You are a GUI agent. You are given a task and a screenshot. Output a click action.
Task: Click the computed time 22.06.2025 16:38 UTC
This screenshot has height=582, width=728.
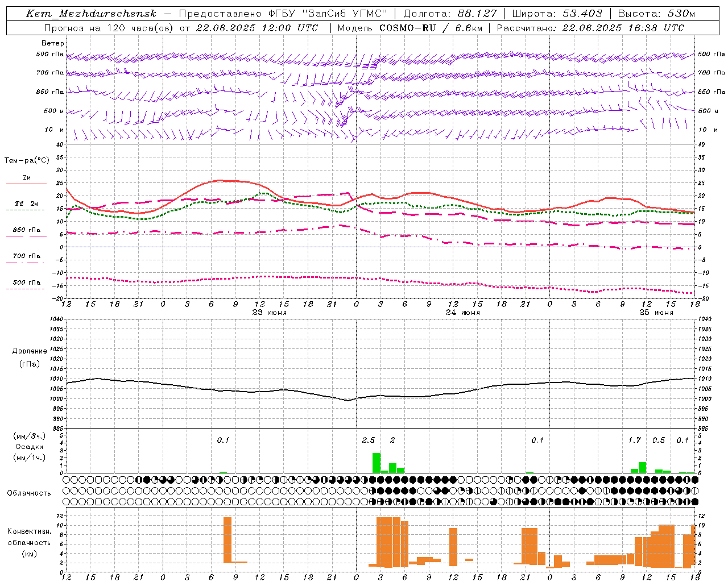623,28
